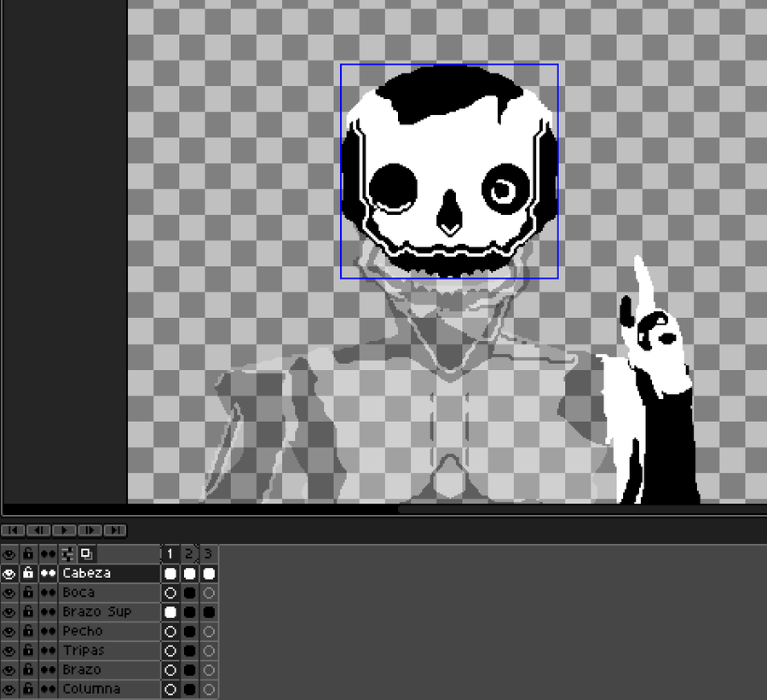Select Pecho cel in frame 1
The height and width of the screenshot is (700, 767).
click(x=170, y=632)
